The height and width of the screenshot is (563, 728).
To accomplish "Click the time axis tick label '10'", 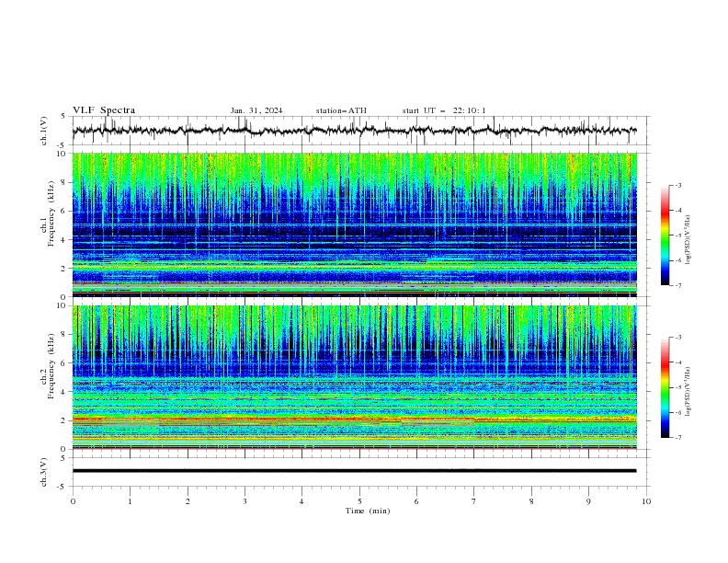I will point(646,501).
